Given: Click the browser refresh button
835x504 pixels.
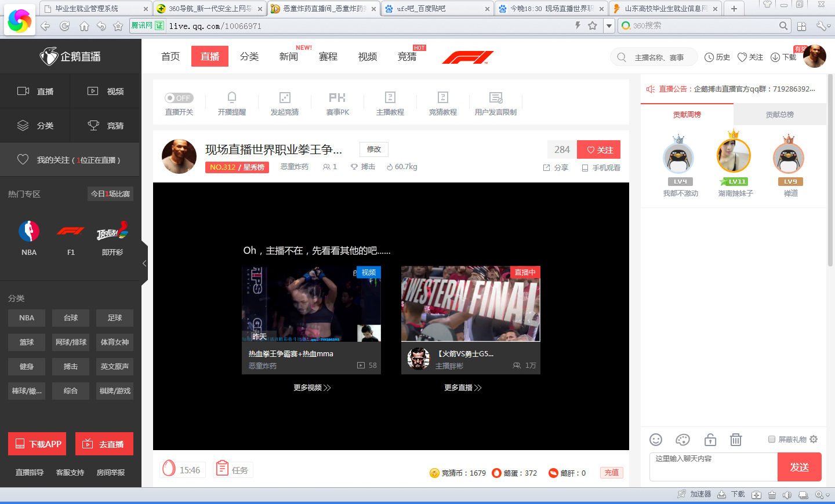Looking at the screenshot, I should [x=64, y=26].
